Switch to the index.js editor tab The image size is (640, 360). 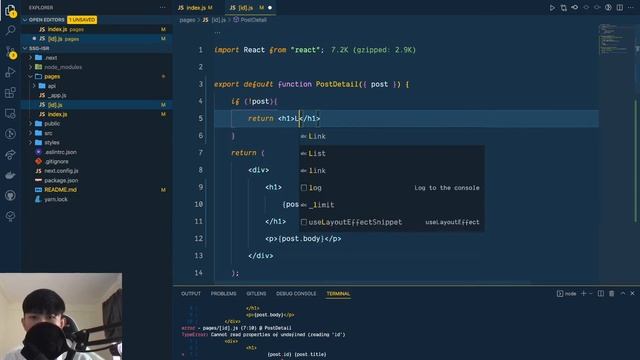point(196,7)
